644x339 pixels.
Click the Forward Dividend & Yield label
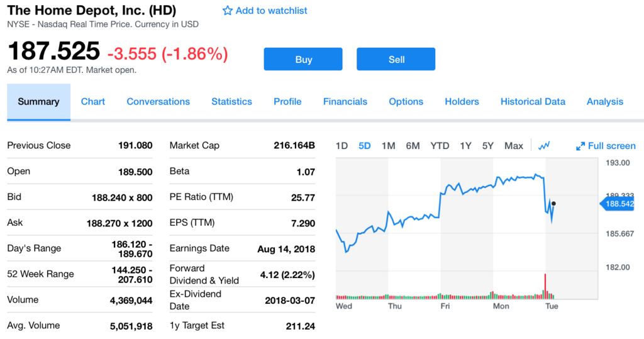[x=204, y=274]
